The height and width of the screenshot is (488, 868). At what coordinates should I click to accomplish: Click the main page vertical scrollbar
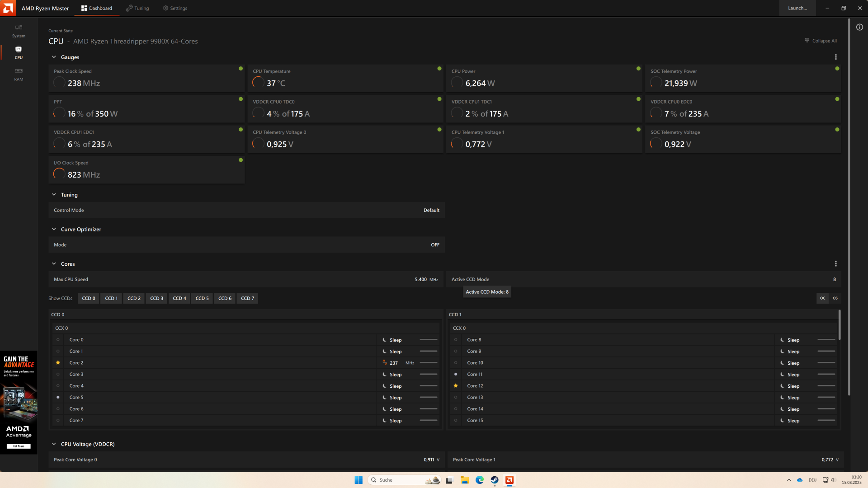click(849, 208)
